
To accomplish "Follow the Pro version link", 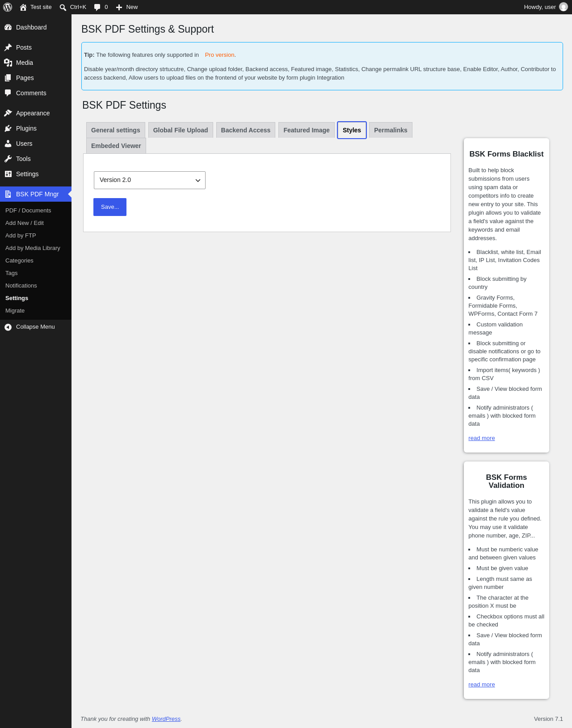I will [220, 55].
